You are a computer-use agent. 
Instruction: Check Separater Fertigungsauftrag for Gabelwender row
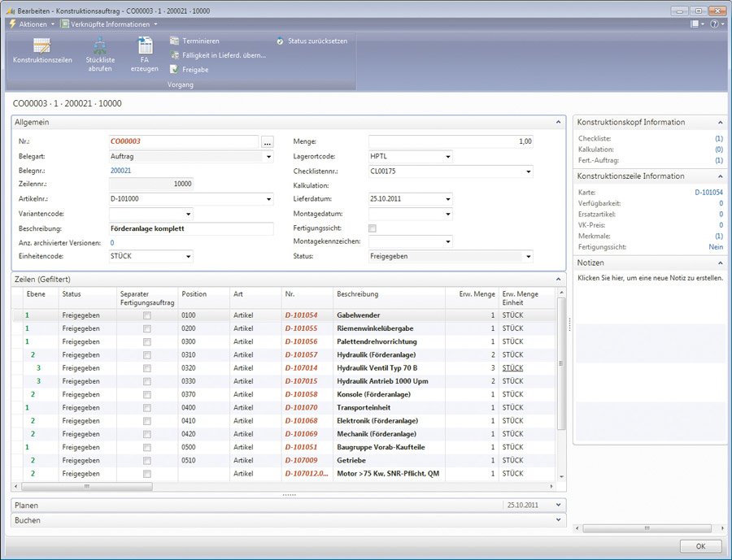[x=147, y=315]
